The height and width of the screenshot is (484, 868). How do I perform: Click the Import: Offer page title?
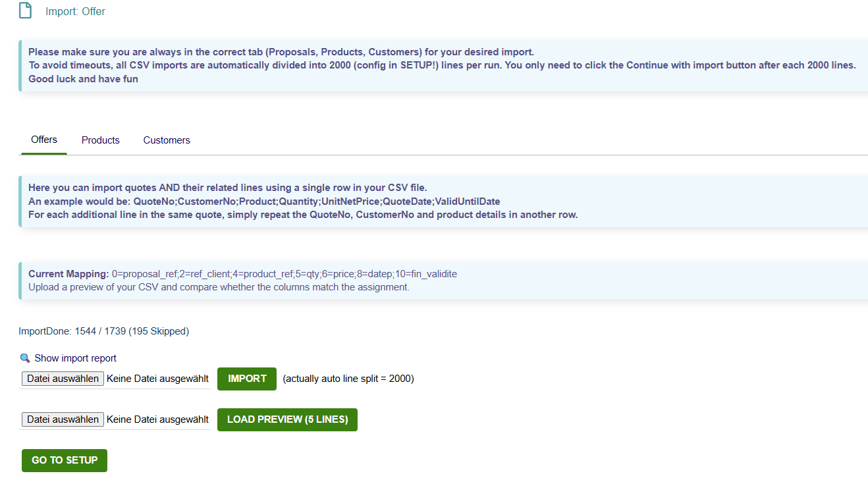tap(75, 11)
